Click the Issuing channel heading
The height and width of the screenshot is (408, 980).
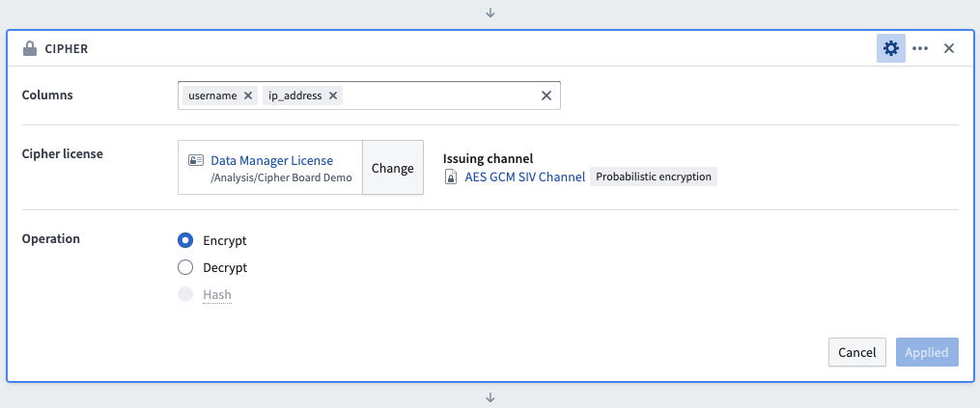(x=488, y=159)
